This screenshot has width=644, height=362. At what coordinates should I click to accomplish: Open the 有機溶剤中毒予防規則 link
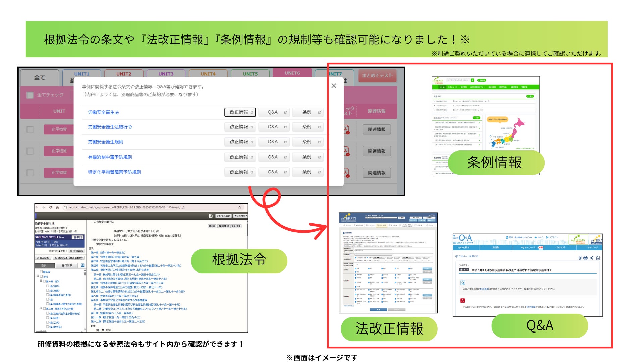coord(110,157)
